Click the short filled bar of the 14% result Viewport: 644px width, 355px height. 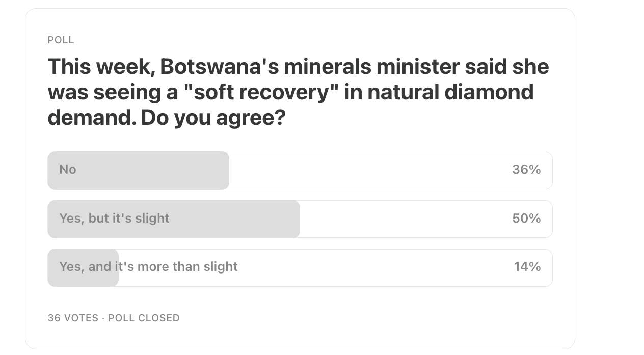[83, 268]
